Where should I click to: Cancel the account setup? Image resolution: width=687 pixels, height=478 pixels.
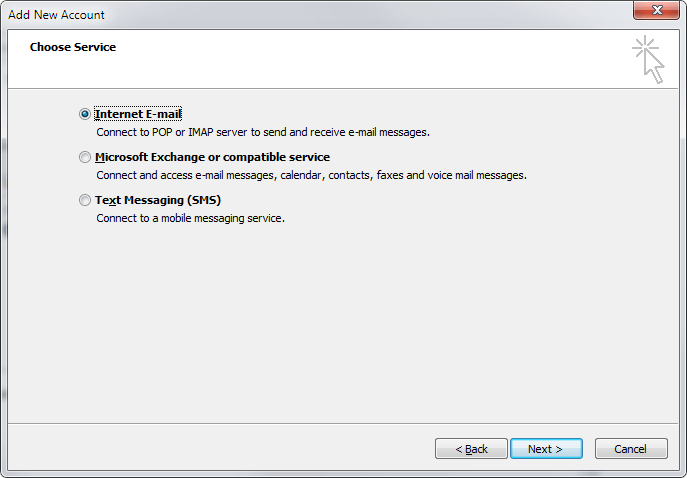click(630, 449)
